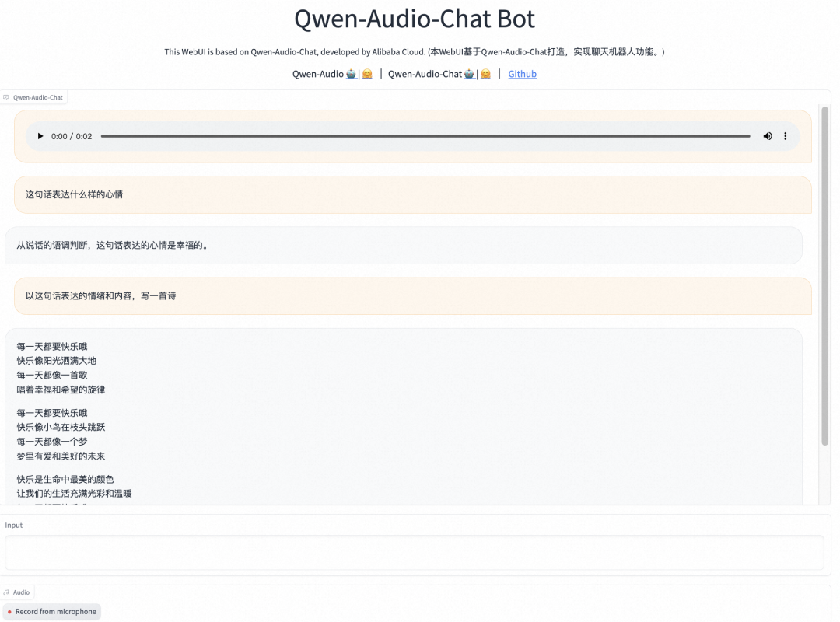
Task: Select the message 以这句话表达的情绪和内容，写一首诗
Action: (x=100, y=295)
